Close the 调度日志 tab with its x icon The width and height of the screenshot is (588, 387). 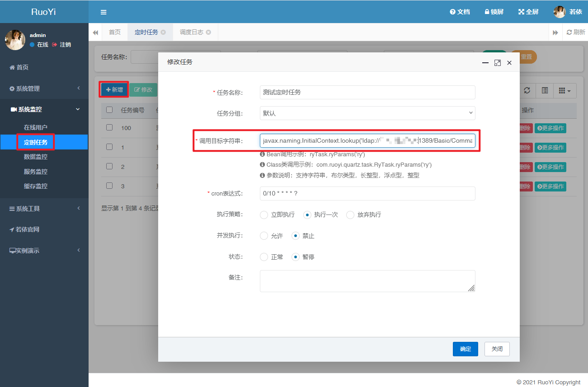(208, 33)
